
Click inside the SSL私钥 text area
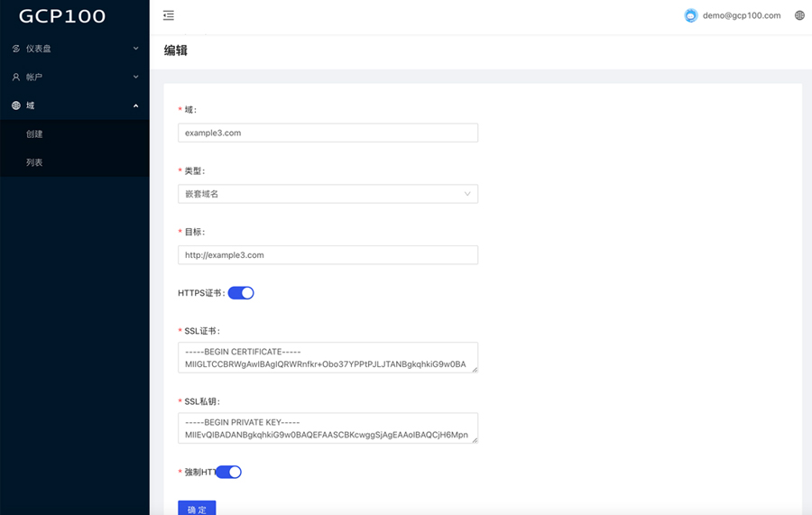tap(328, 428)
